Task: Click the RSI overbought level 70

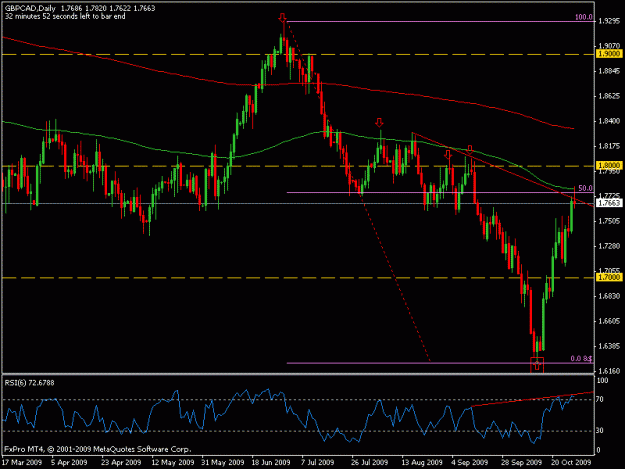Action: 600,399
